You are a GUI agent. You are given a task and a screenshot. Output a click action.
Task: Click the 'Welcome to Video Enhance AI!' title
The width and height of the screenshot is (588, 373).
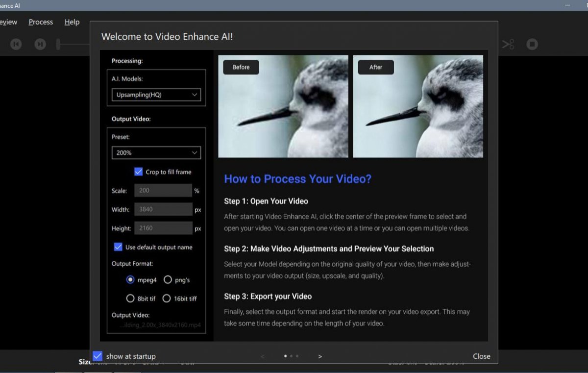[167, 37]
